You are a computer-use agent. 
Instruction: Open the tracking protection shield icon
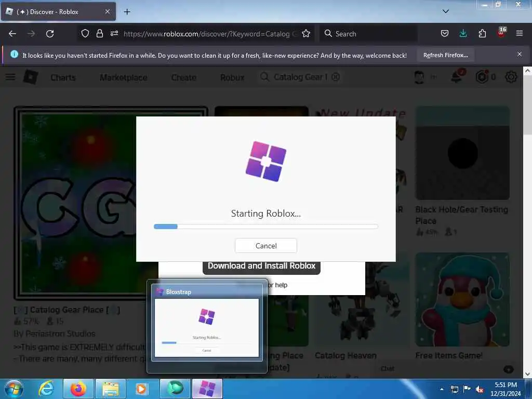[x=85, y=34]
